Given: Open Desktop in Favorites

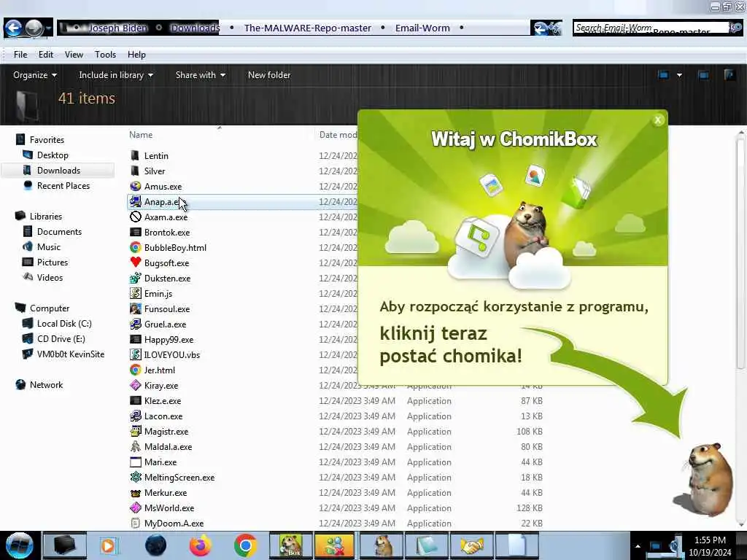Looking at the screenshot, I should [x=53, y=155].
